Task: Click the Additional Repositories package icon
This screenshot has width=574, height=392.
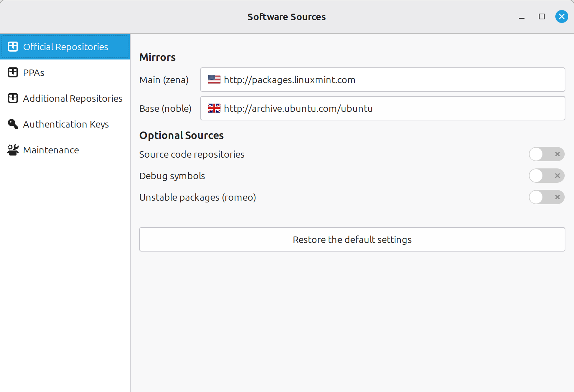Action: coord(13,98)
